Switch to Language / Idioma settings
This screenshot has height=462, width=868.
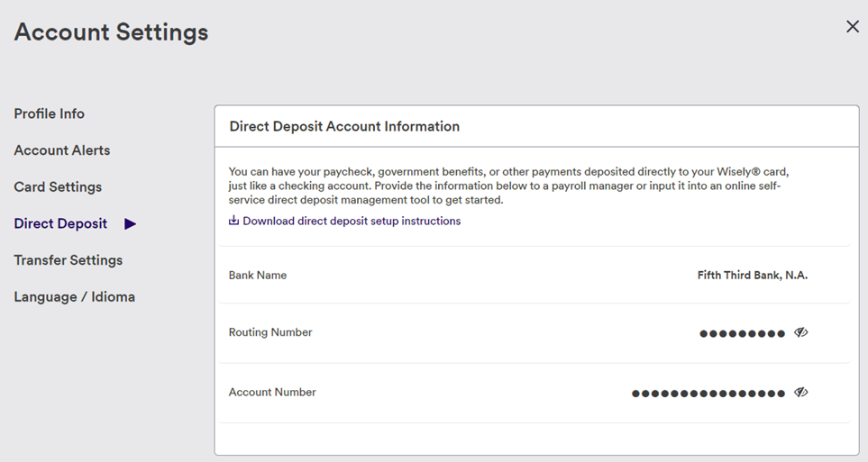point(74,296)
